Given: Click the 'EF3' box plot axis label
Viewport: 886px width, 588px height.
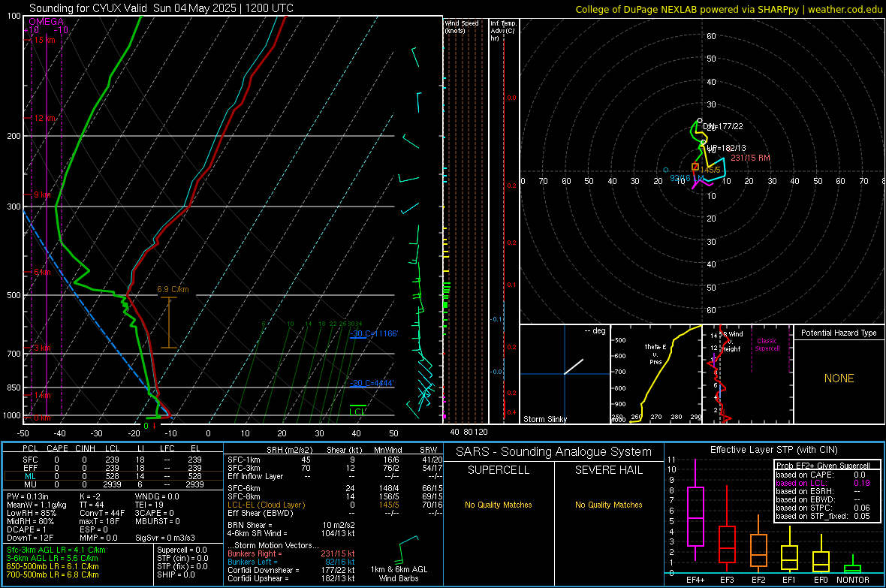Looking at the screenshot, I should tap(727, 580).
